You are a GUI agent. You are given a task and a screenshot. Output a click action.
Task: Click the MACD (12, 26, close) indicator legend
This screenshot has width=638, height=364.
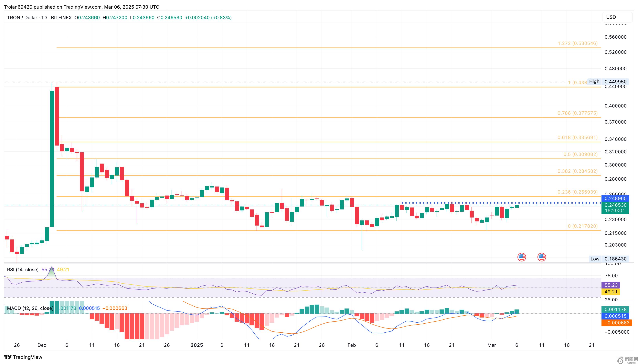coord(30,308)
